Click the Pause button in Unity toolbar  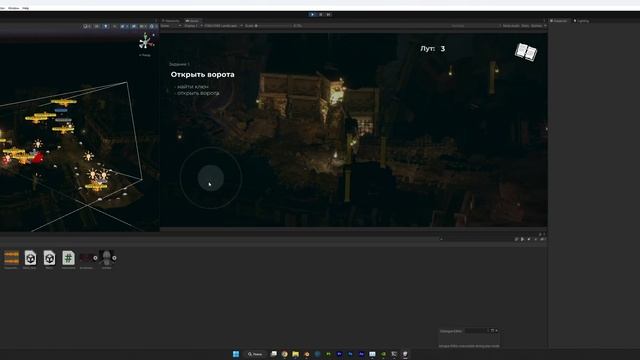pos(321,14)
